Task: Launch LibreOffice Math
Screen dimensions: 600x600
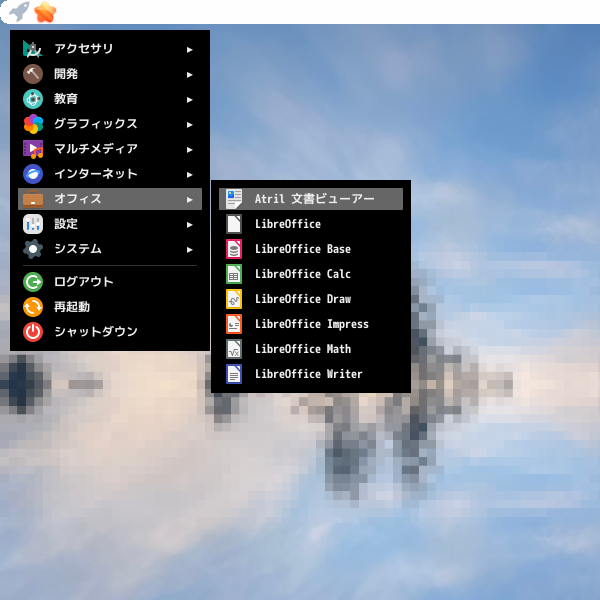Action: coord(311,349)
